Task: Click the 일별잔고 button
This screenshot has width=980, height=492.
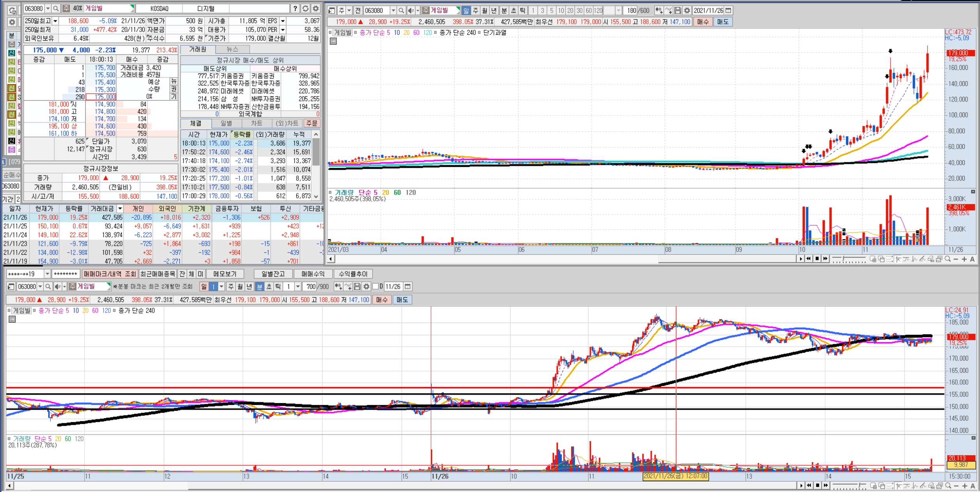Action: [x=273, y=274]
